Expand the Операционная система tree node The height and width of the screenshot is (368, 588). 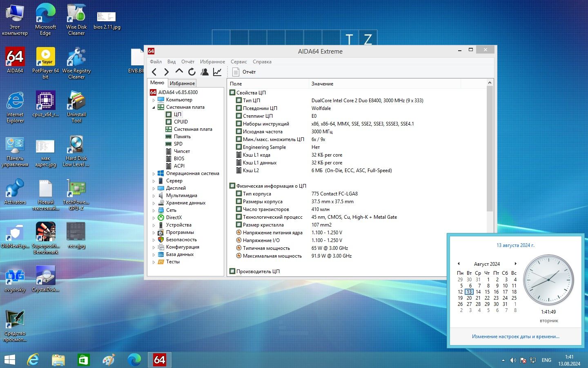(154, 174)
